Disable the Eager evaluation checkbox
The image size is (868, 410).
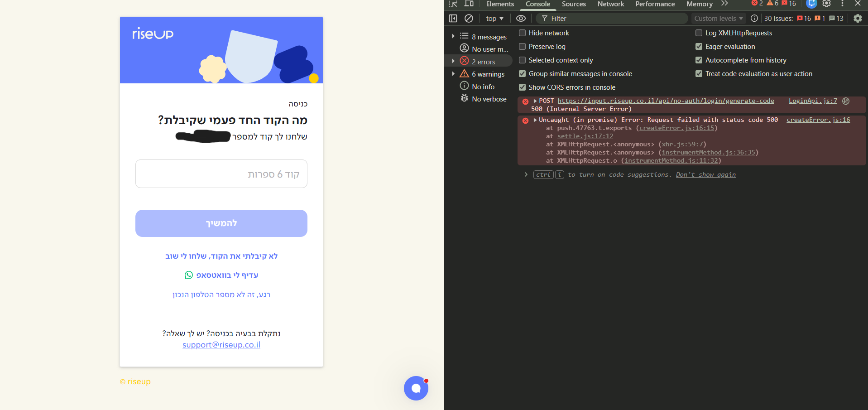point(699,47)
